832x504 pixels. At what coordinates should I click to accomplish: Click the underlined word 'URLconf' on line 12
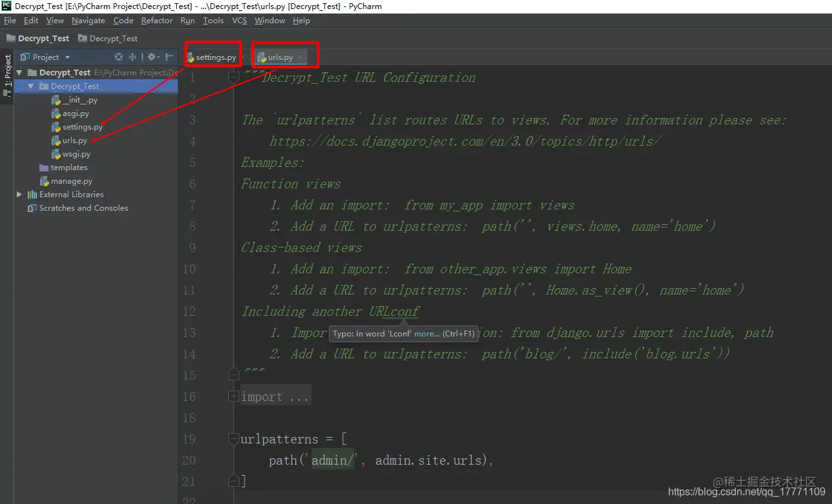(394, 311)
